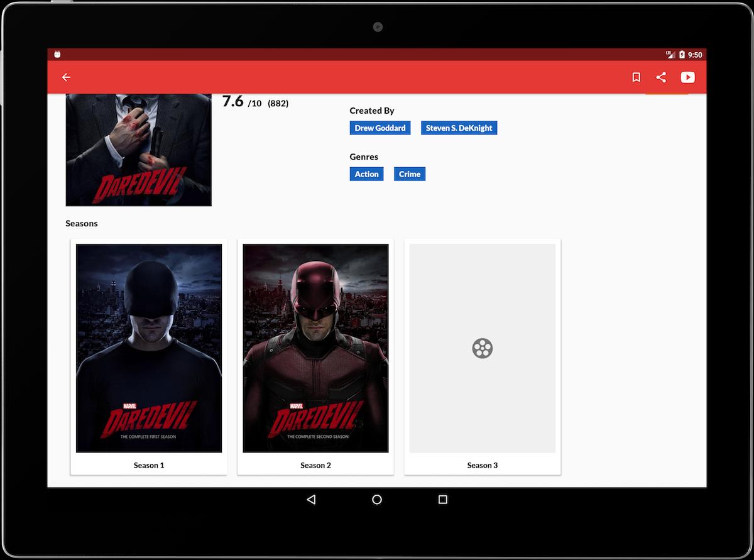Open the Season 2 poster with red suit
This screenshot has height=560, width=754.
[x=315, y=348]
